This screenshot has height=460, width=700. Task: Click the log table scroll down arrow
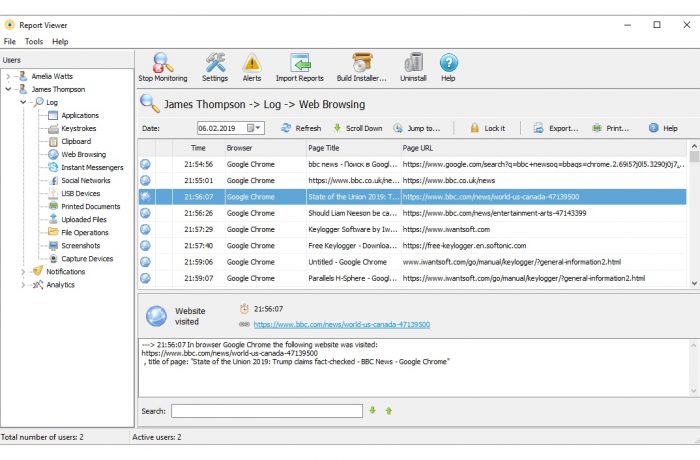(694, 283)
